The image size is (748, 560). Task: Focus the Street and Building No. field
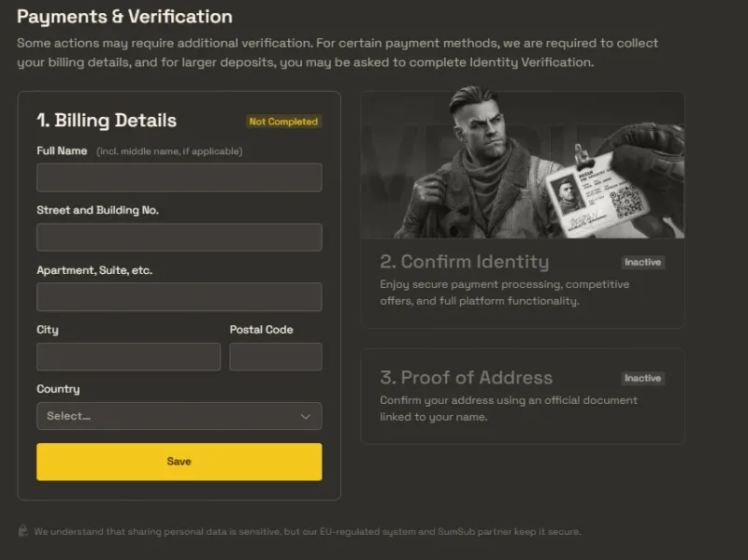tap(179, 237)
